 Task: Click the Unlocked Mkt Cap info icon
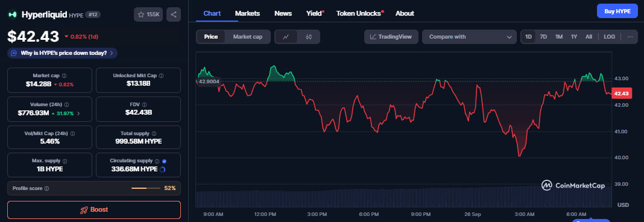[162, 75]
